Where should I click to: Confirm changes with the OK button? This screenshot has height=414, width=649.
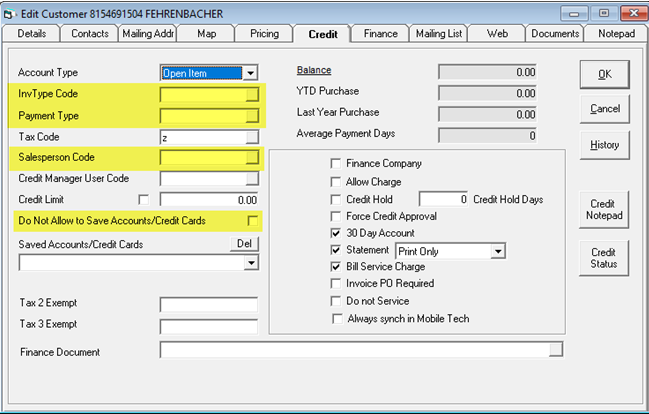[x=605, y=75]
